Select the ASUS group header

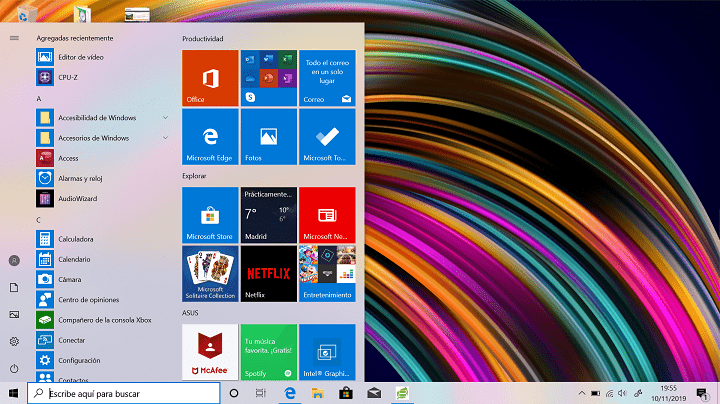[x=190, y=313]
